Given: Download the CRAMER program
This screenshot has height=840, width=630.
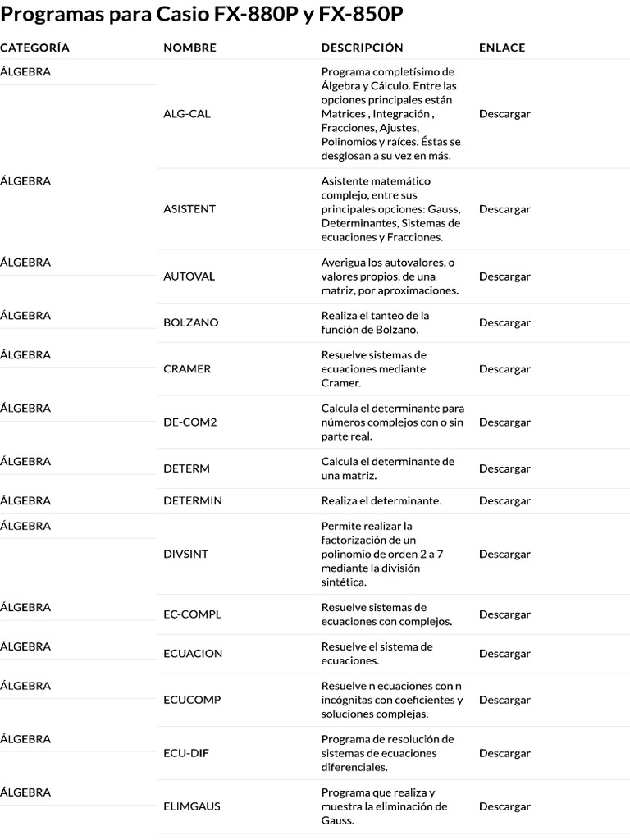Looking at the screenshot, I should pos(504,368).
